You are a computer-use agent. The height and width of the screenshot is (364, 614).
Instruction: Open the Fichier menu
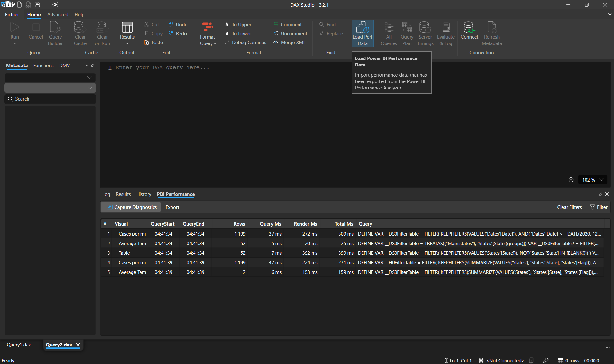coord(12,15)
